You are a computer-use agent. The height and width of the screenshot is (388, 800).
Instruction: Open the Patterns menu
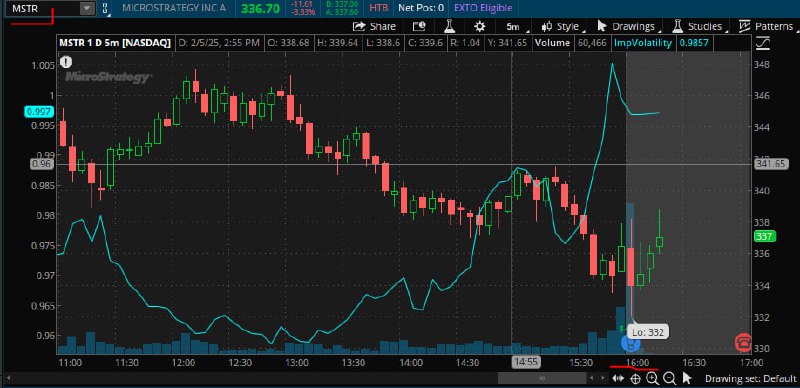point(765,27)
